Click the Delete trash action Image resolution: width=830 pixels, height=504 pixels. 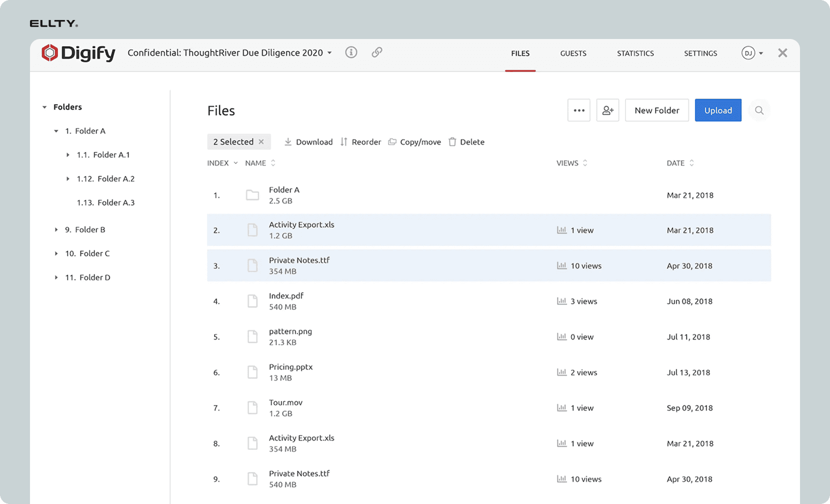point(466,142)
